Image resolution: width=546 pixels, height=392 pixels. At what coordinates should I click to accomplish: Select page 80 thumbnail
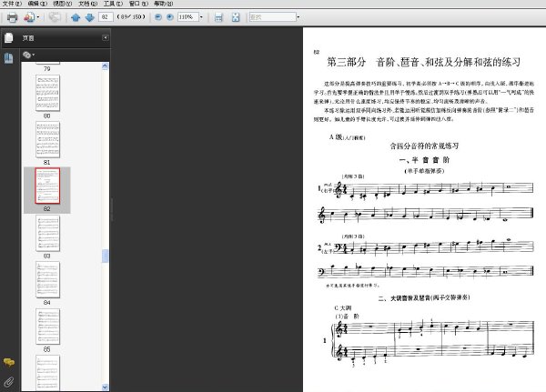click(47, 94)
